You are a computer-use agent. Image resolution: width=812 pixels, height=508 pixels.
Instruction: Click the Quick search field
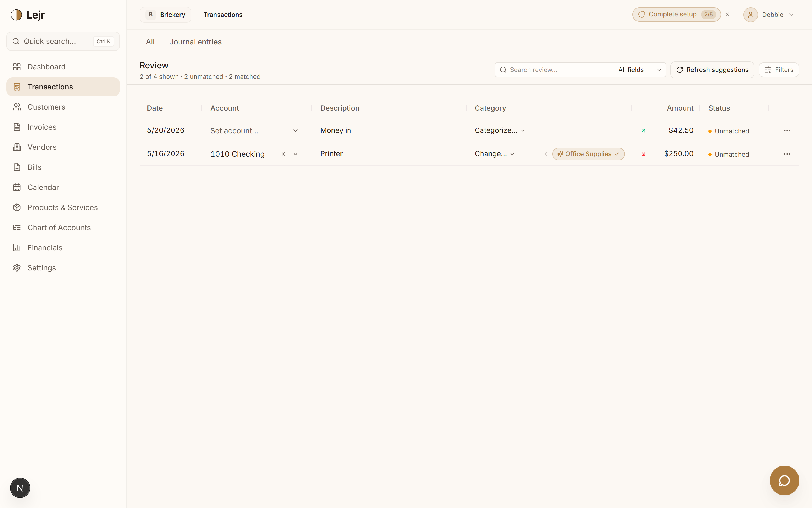click(x=63, y=41)
